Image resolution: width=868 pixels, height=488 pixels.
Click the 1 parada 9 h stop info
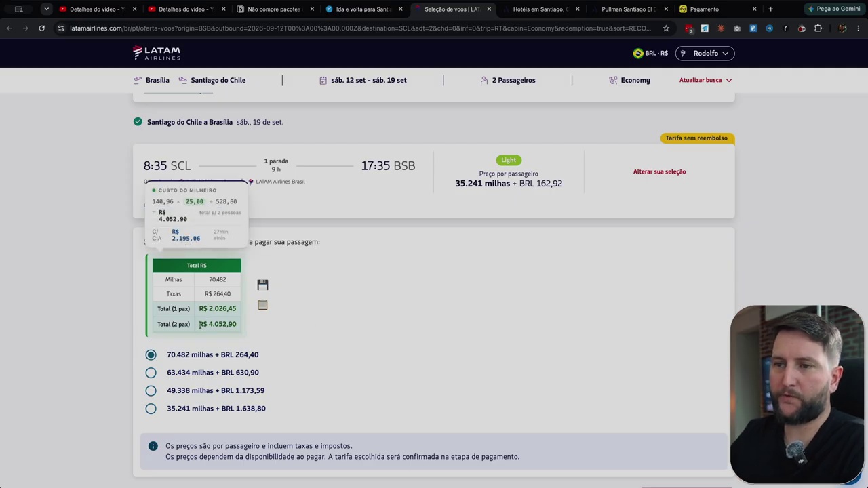[x=276, y=165]
